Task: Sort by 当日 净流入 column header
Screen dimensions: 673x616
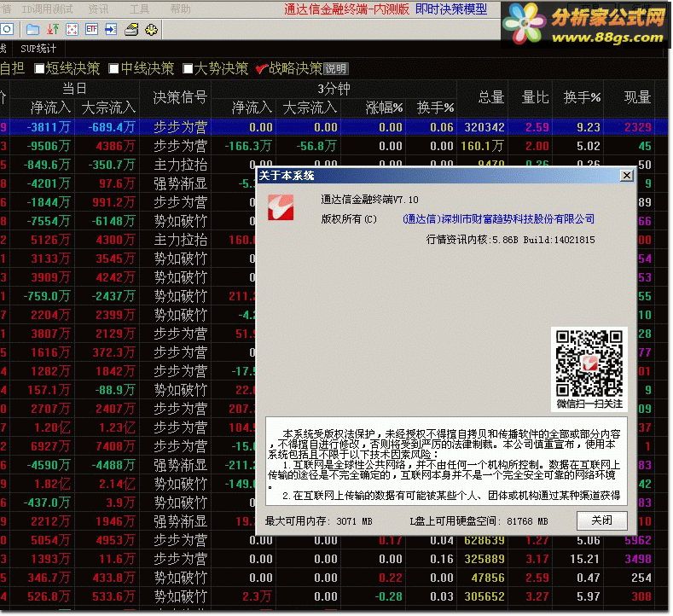Action: tap(50, 108)
